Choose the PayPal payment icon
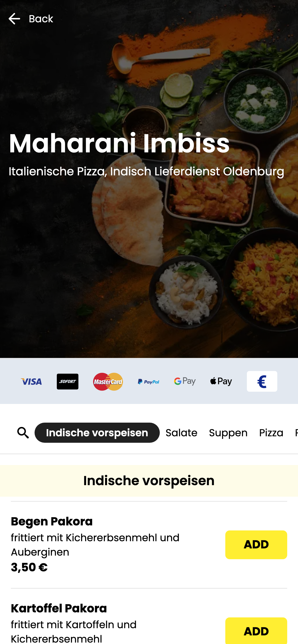 [149, 381]
